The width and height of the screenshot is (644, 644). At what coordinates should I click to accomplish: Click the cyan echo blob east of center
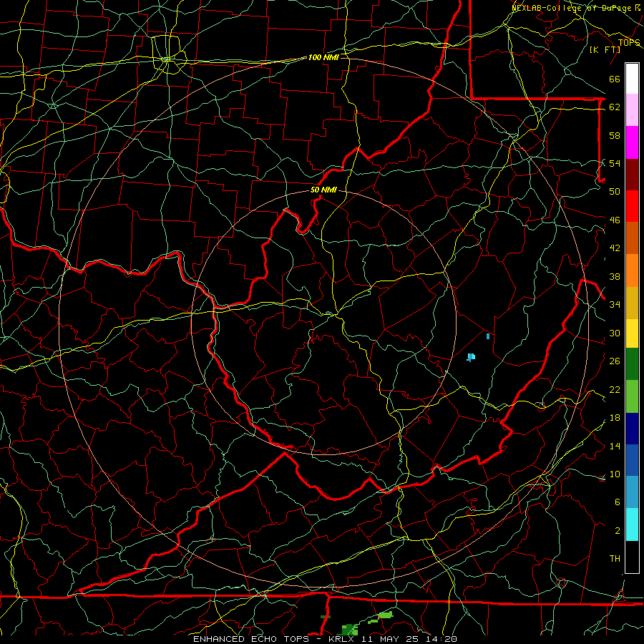tap(471, 357)
